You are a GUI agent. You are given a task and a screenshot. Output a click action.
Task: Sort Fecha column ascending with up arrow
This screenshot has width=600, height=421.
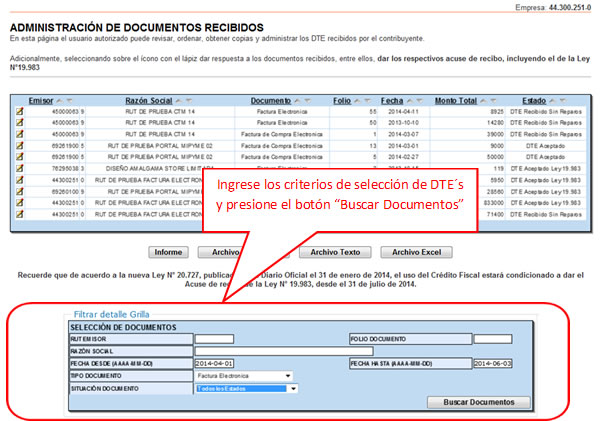pyautogui.click(x=410, y=101)
